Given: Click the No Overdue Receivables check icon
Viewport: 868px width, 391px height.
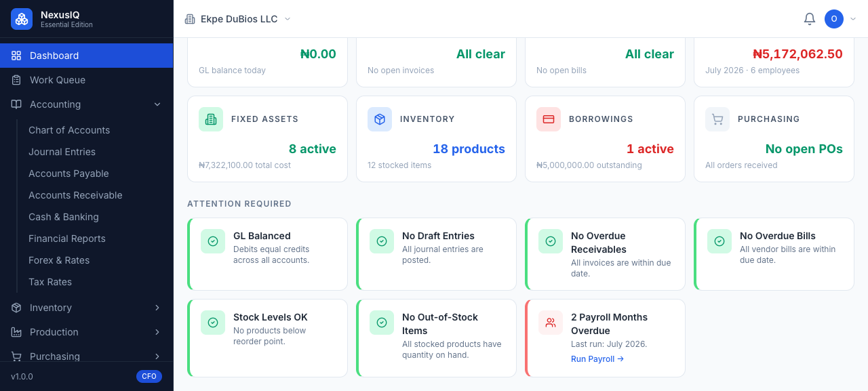Looking at the screenshot, I should (551, 241).
